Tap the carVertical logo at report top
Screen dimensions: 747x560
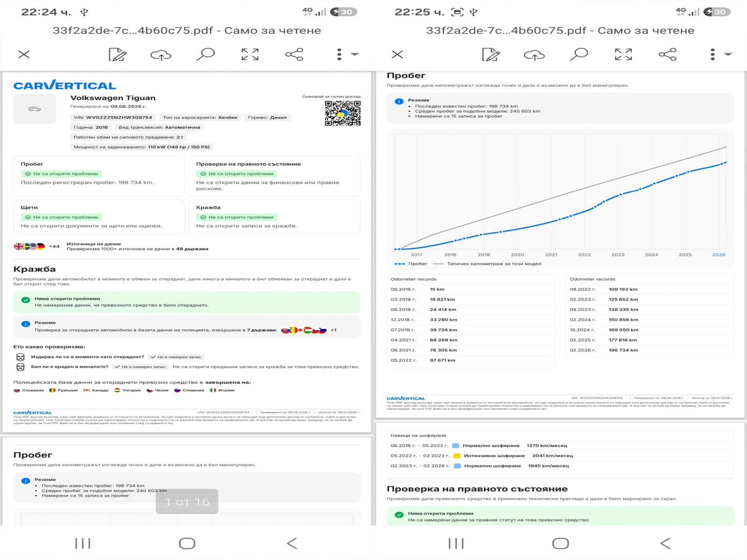[65, 85]
